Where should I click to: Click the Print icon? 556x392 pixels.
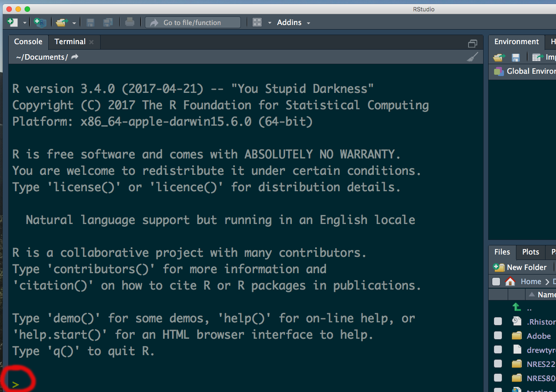click(130, 22)
